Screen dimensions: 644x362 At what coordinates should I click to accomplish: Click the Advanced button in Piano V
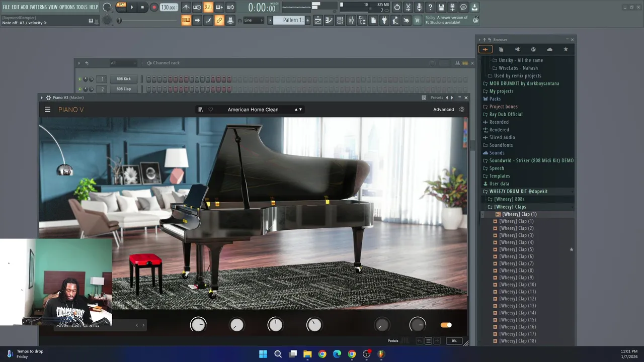click(443, 110)
